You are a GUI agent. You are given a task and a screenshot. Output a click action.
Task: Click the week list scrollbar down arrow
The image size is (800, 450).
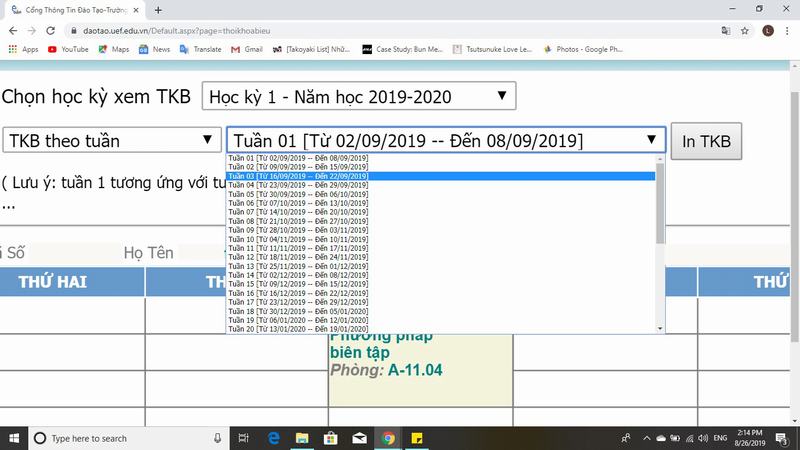(x=660, y=328)
